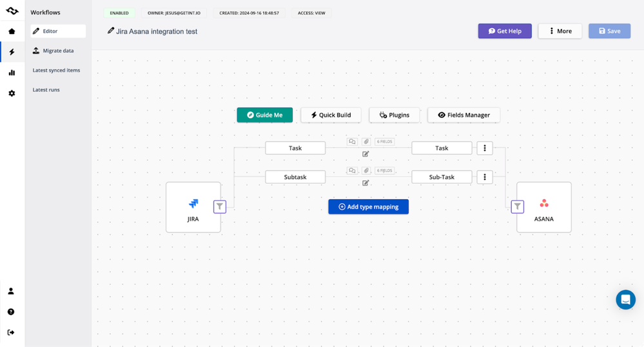
Task: Click edit icon under Task mapping
Action: 366,154
